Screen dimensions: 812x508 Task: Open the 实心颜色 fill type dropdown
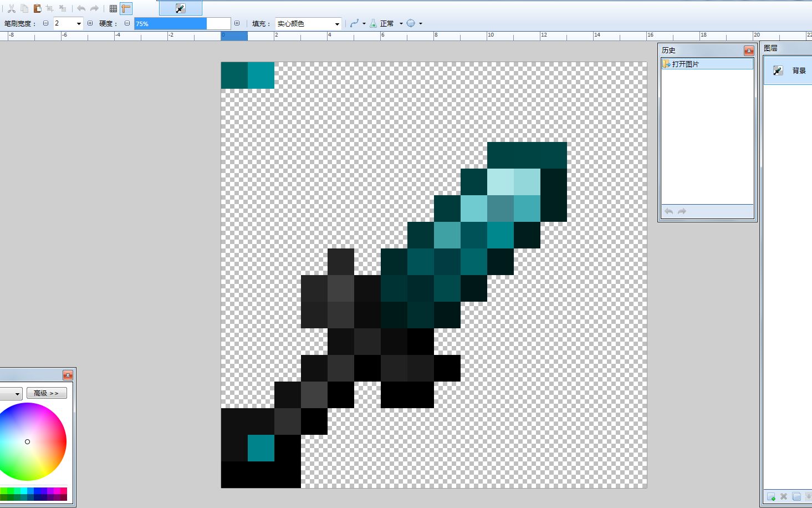click(308, 24)
